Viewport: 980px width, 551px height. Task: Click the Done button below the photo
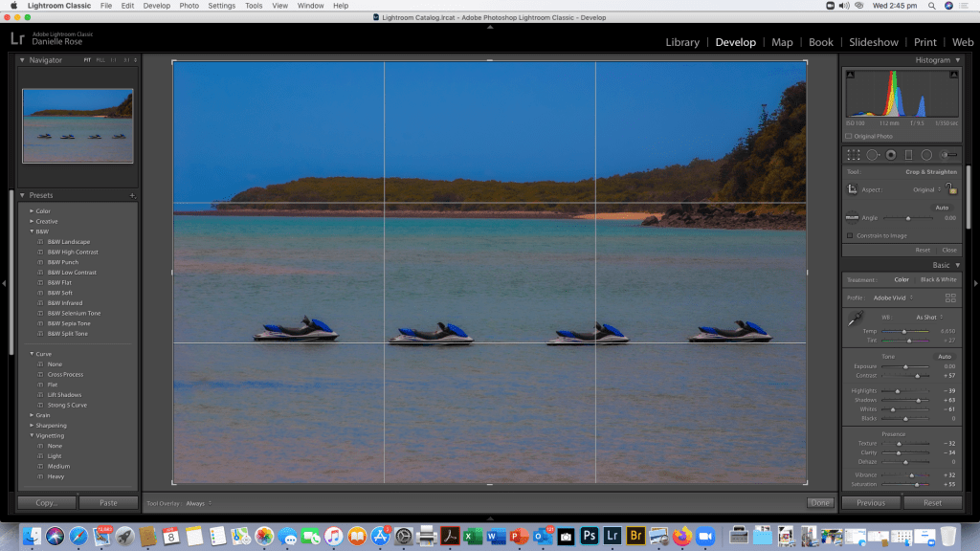(819, 502)
